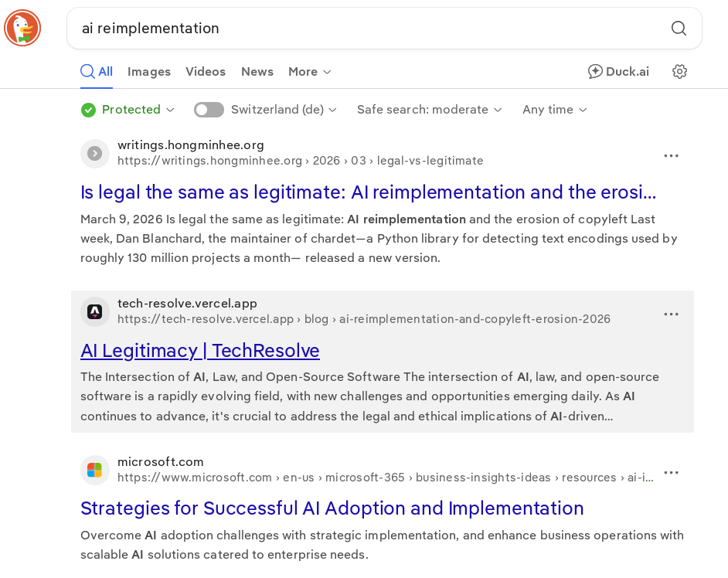The width and height of the screenshot is (728, 578).
Task: Click the 'Overcome AI adoption challenges' snippet
Action: point(382,545)
